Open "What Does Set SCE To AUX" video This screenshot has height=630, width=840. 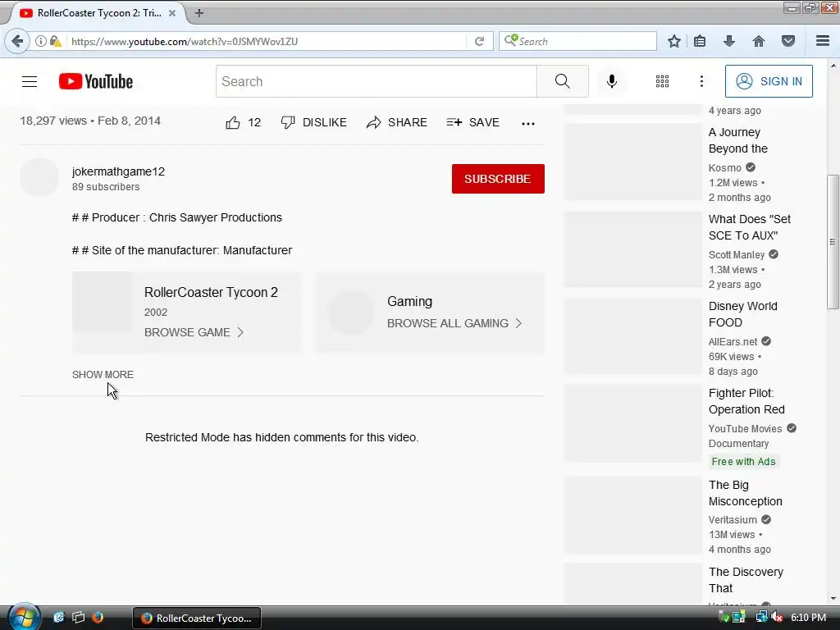(750, 227)
